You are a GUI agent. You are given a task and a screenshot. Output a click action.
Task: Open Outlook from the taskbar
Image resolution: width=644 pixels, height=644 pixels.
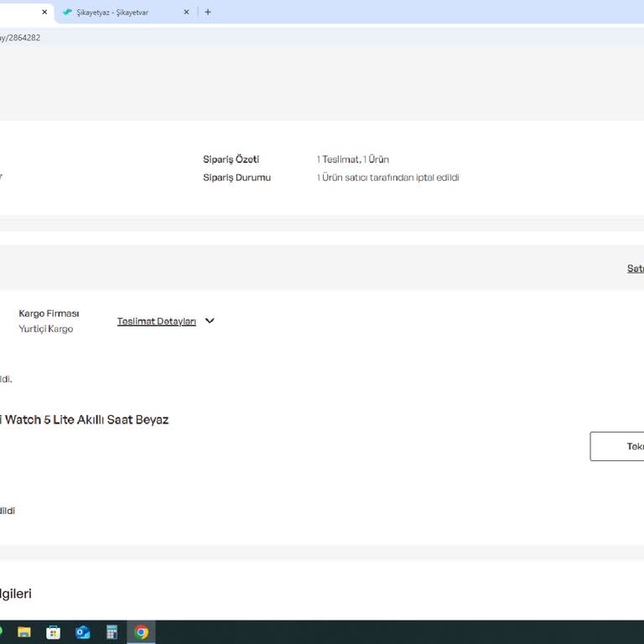pyautogui.click(x=82, y=632)
